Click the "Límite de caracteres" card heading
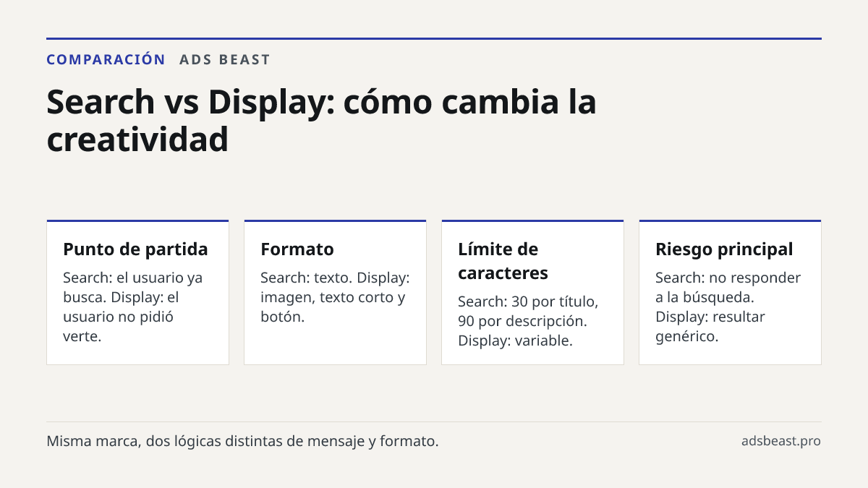Screen dimensions: 868x488 pyautogui.click(x=503, y=261)
